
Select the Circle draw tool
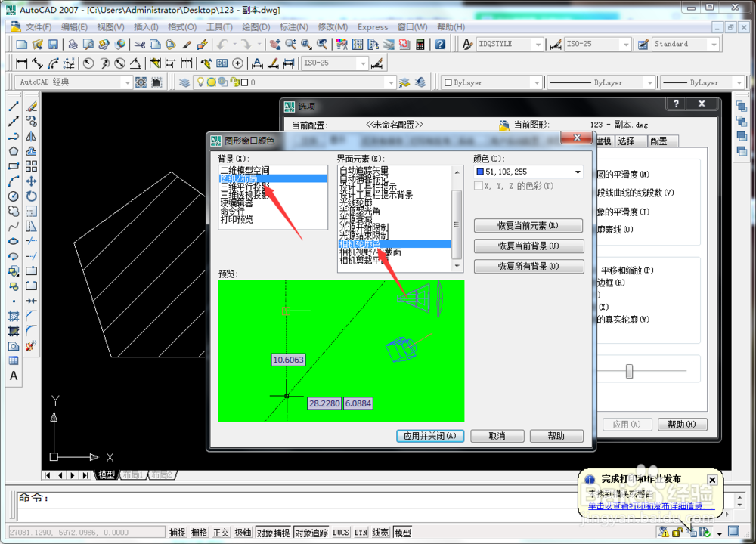point(14,196)
